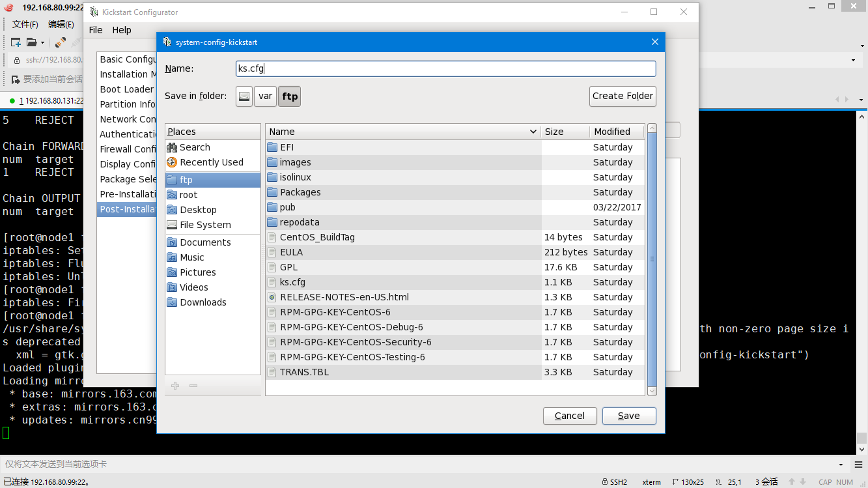Select the ftp bookmark in Places
The height and width of the screenshot is (488, 868).
[x=212, y=180]
